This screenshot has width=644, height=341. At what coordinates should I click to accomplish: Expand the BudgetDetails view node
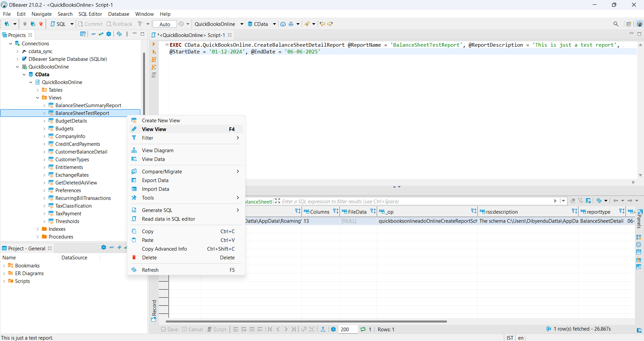[x=44, y=121]
